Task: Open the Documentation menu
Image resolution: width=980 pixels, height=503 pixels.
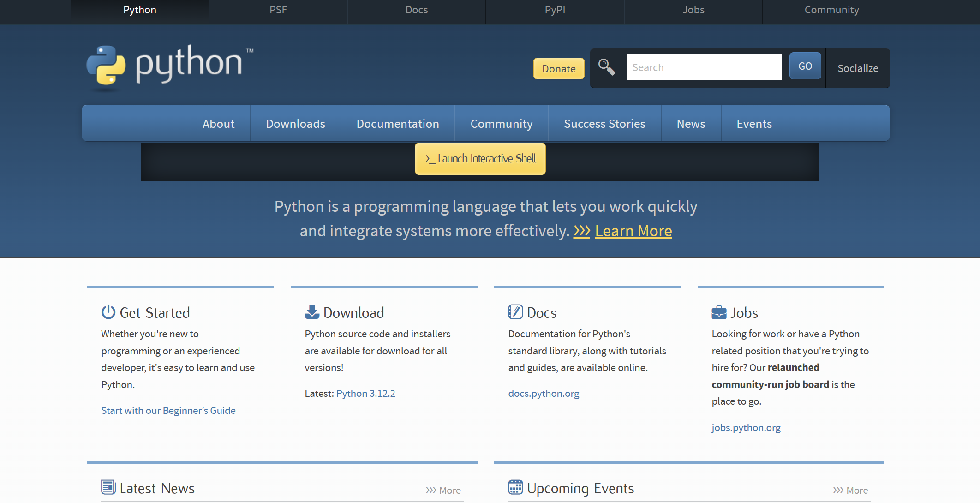Action: click(x=398, y=124)
